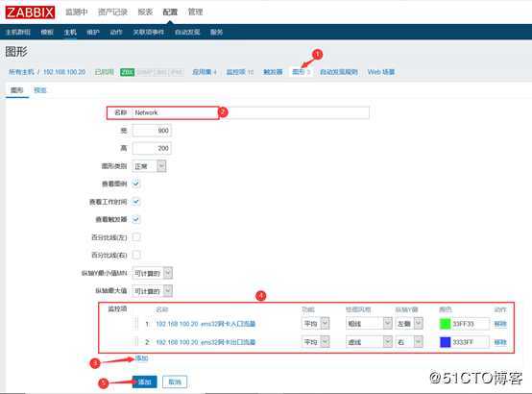Open item link ens32网卡入口流量

pyautogui.click(x=206, y=324)
